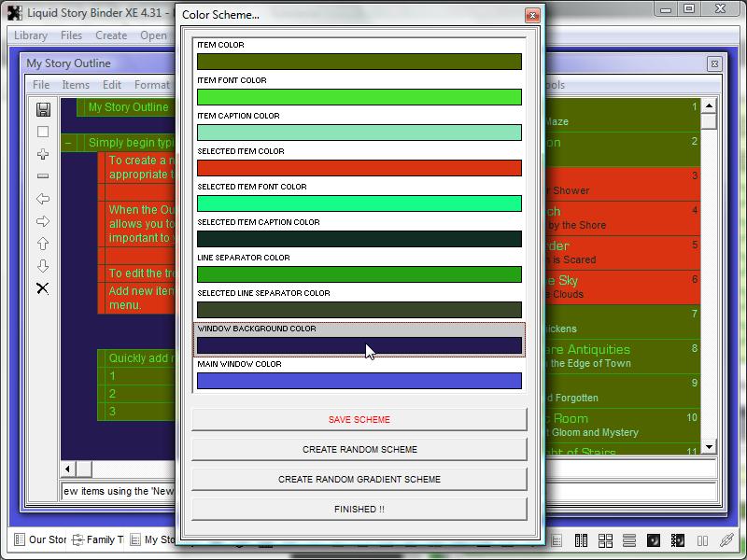Choose the Main Window Color blue swatch
The height and width of the screenshot is (560, 747).
pyautogui.click(x=359, y=381)
